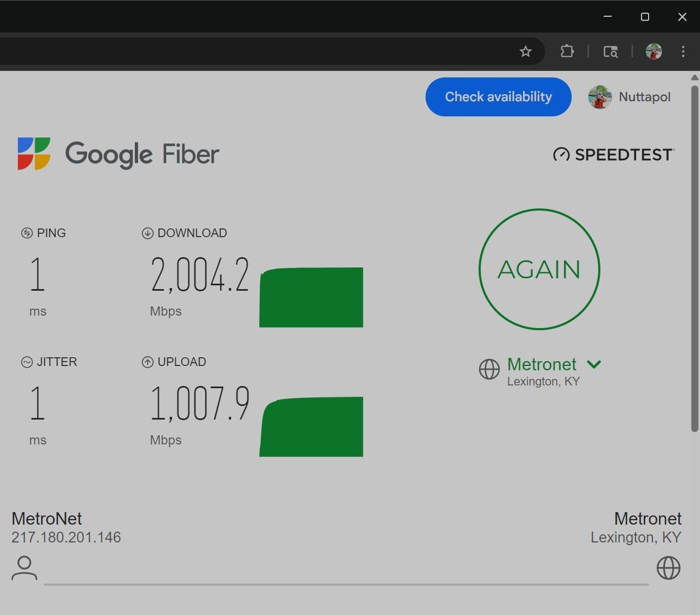Click the PING icon

(27, 233)
